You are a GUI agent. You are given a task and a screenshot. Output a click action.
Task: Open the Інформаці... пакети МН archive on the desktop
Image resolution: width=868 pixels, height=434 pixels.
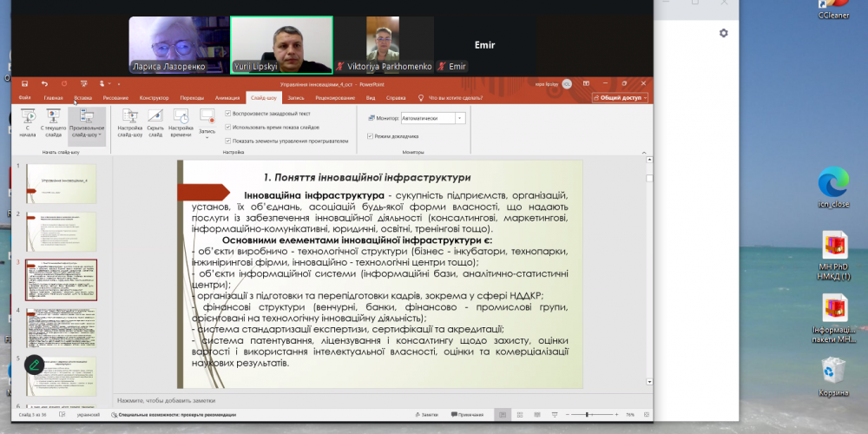point(833,319)
